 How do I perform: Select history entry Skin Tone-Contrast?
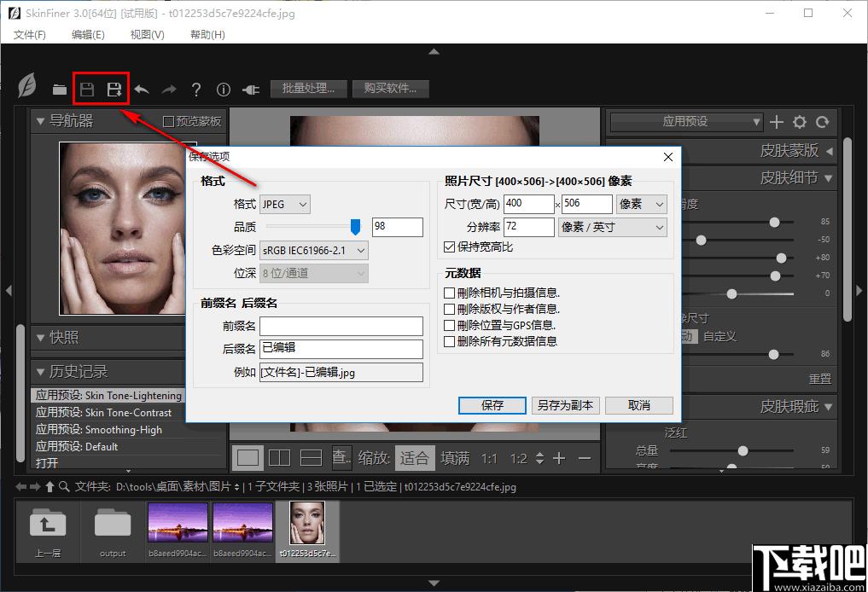(x=103, y=413)
